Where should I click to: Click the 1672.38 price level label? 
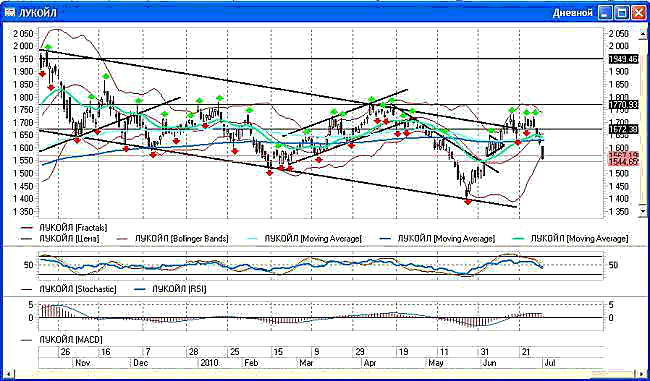[x=623, y=129]
